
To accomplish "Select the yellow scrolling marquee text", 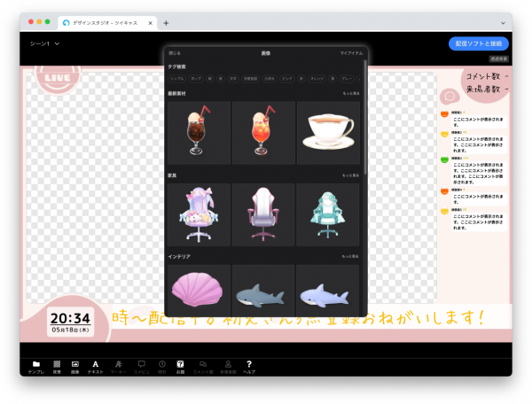I will pos(298,318).
